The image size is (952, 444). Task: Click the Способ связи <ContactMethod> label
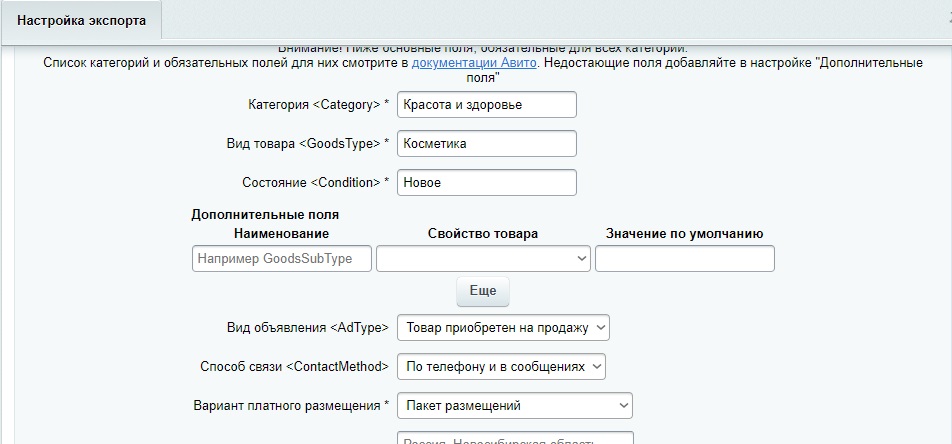pos(294,367)
